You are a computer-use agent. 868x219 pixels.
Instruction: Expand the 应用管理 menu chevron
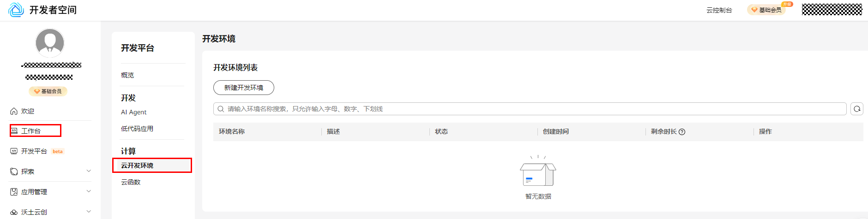tap(89, 191)
